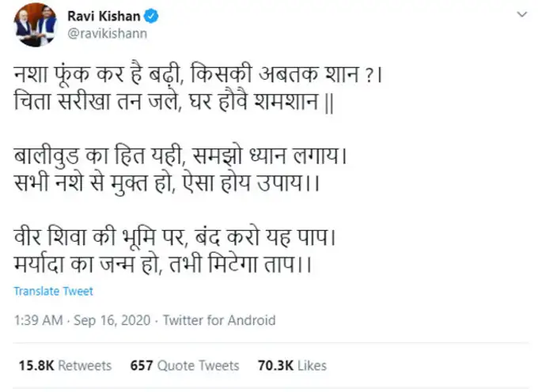
Task: Click the word उपाय in the tweet
Action: click(269, 183)
